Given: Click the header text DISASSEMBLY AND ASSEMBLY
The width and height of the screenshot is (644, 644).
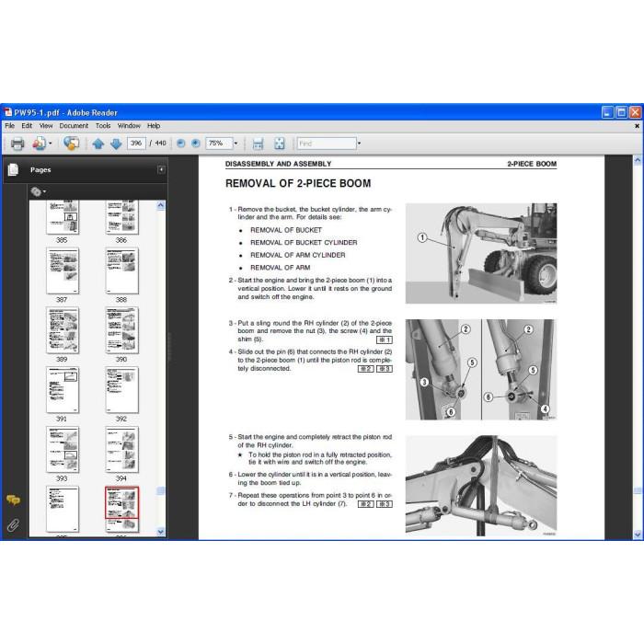Looking at the screenshot, I should click(x=278, y=164).
